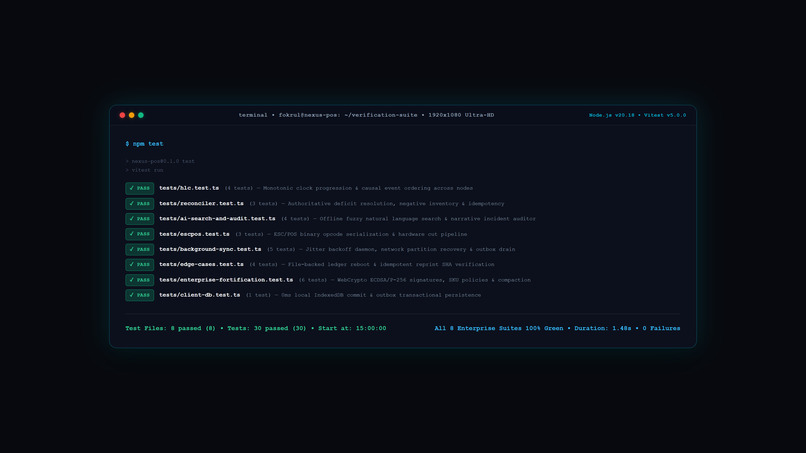Click the 'Authoritative deficit resolution' description
Screen dimensions: 806x453
(396, 204)
